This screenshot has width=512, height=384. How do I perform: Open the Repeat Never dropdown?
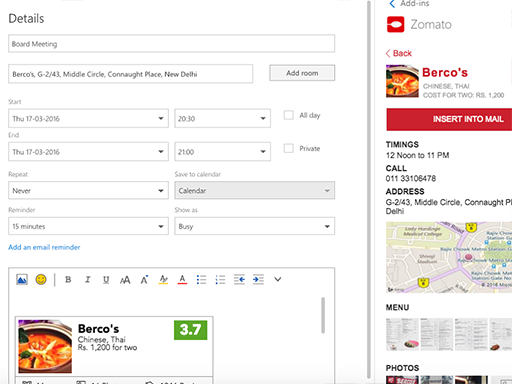(88, 190)
